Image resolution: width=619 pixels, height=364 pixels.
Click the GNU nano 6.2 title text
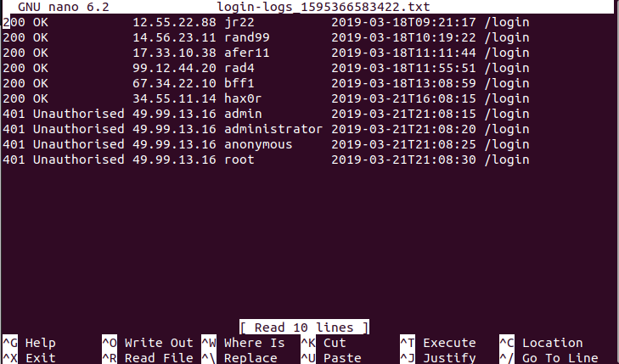[x=63, y=7]
